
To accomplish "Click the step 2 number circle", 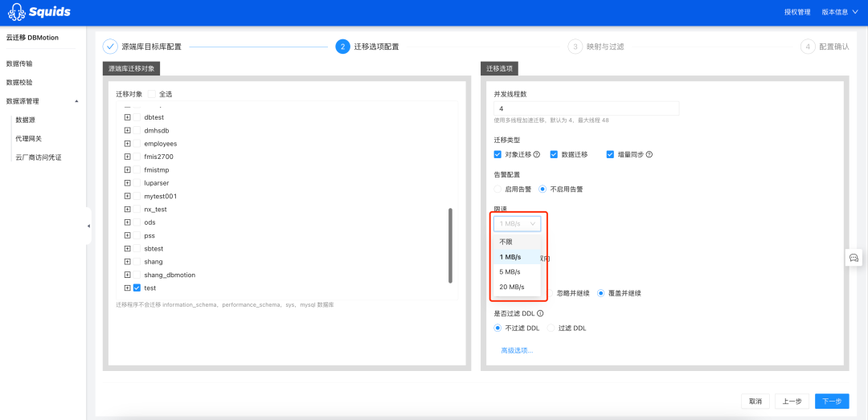I will coord(342,47).
